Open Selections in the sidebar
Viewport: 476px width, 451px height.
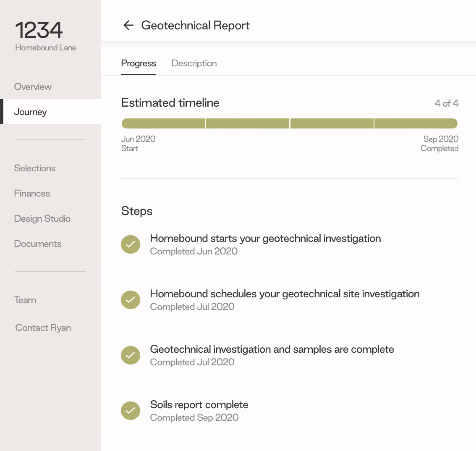[35, 168]
